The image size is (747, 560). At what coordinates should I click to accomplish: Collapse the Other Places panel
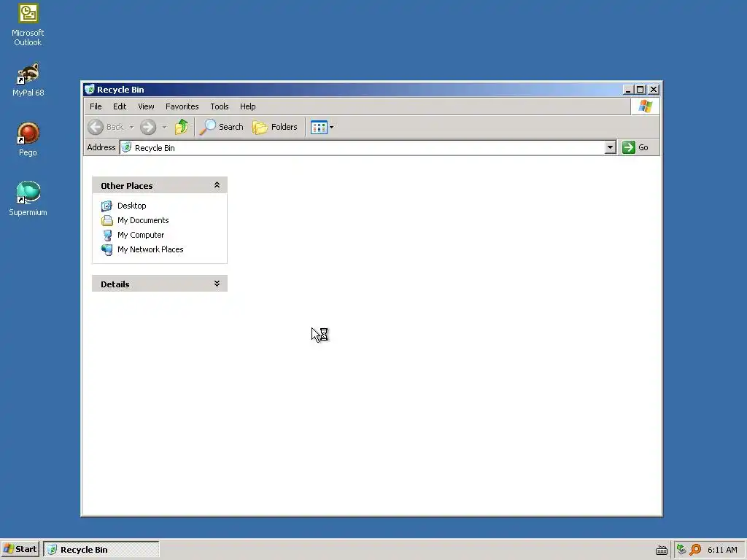[217, 185]
